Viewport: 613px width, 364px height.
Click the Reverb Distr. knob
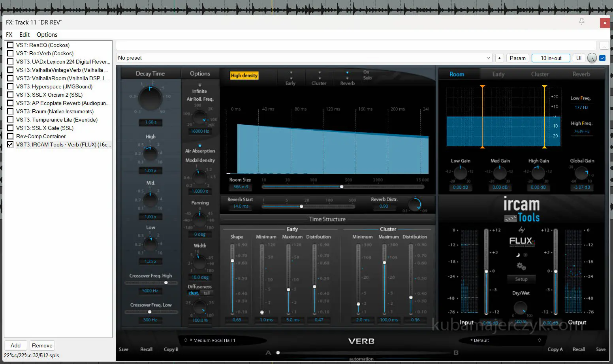415,205
